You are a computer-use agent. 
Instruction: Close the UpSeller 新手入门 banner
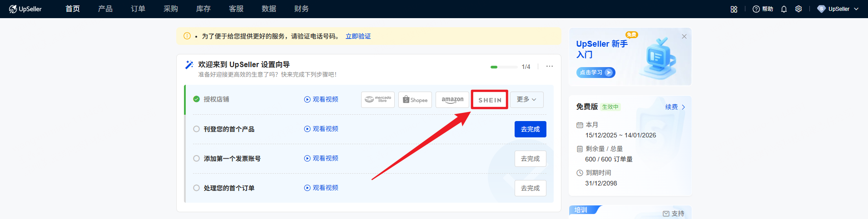tap(684, 37)
